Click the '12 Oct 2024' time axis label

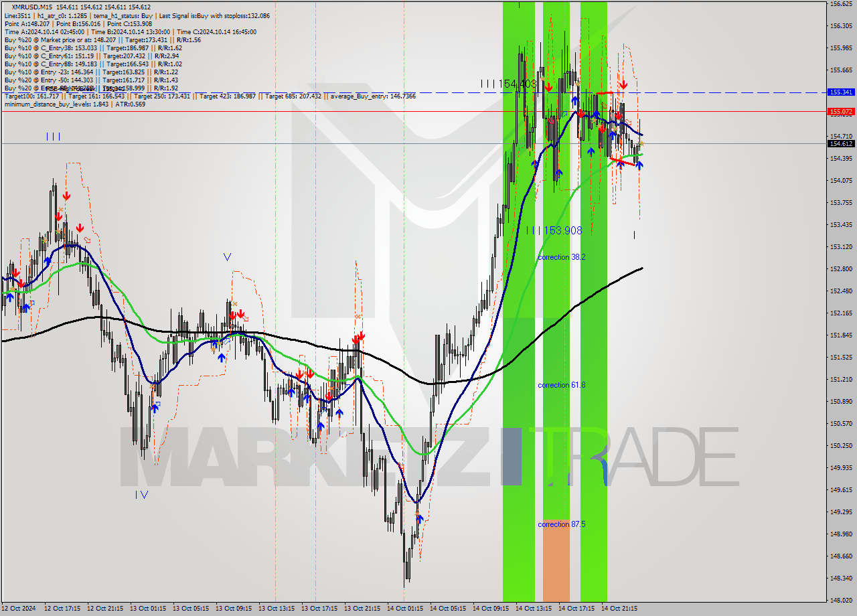[19, 609]
